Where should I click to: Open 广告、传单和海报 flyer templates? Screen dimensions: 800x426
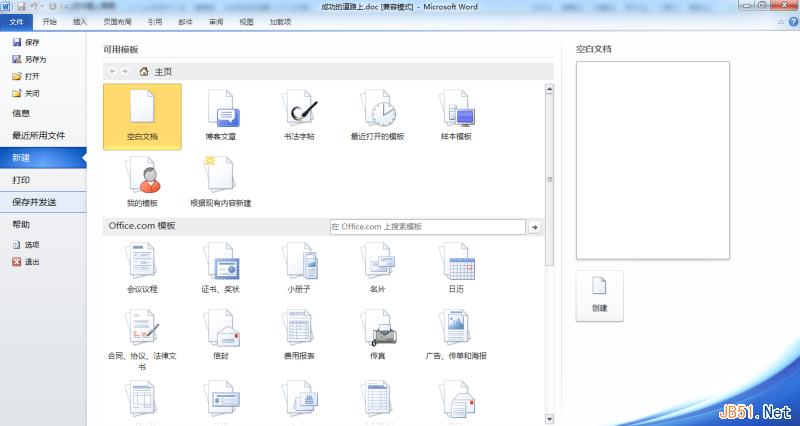pos(456,334)
